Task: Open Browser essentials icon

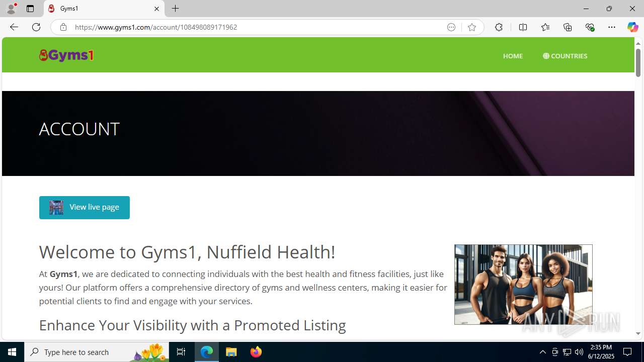Action: click(590, 27)
